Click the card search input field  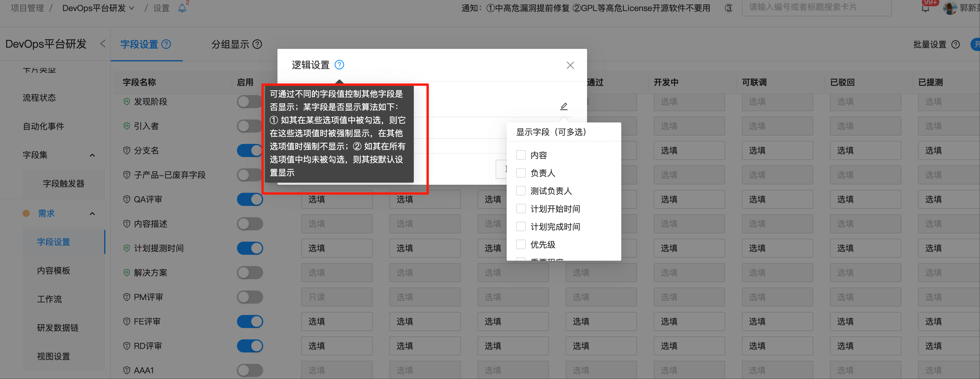point(816,8)
